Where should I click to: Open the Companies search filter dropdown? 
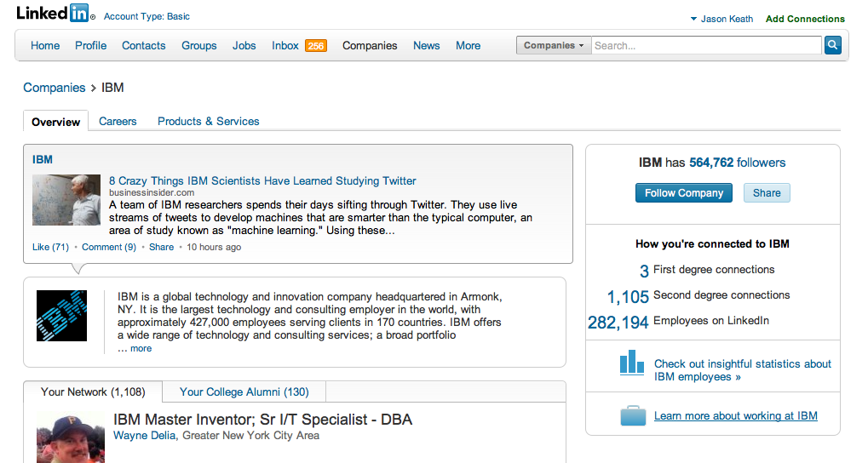(554, 45)
